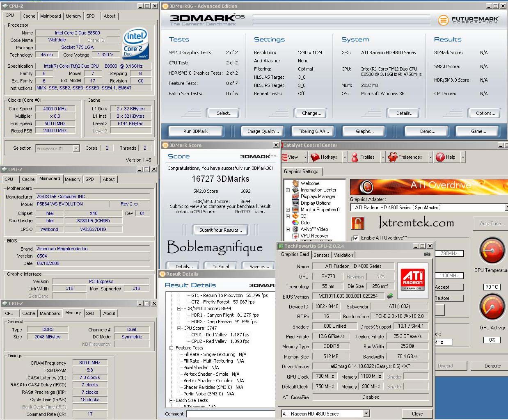Click the Game button in 3DMark06
508x420 pixels.
[x=478, y=131]
